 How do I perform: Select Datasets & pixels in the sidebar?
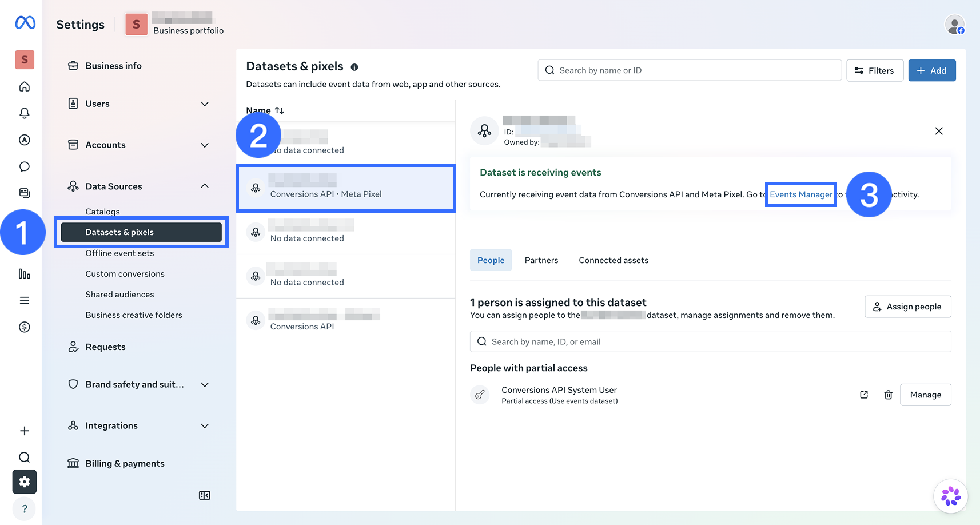(x=141, y=232)
